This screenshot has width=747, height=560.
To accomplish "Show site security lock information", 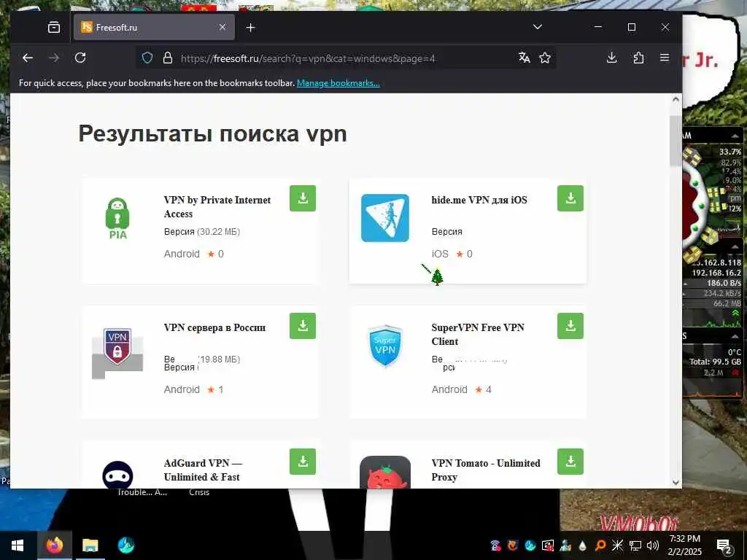I will pos(168,58).
